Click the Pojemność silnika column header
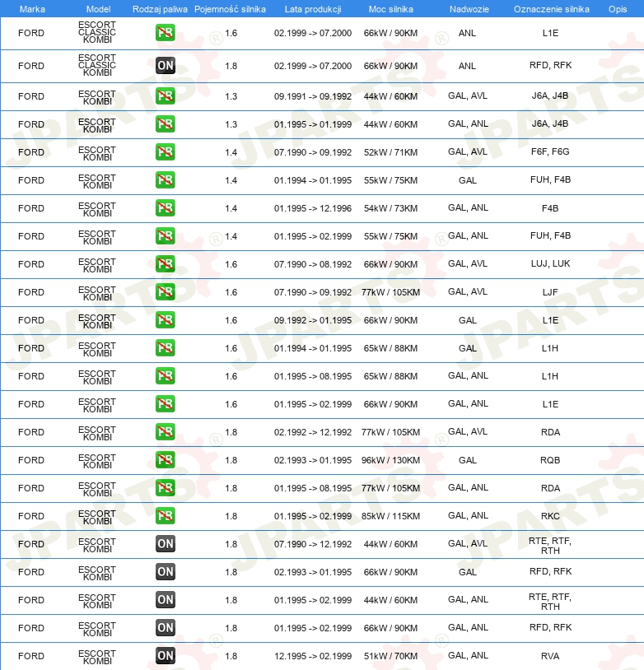 coord(230,9)
